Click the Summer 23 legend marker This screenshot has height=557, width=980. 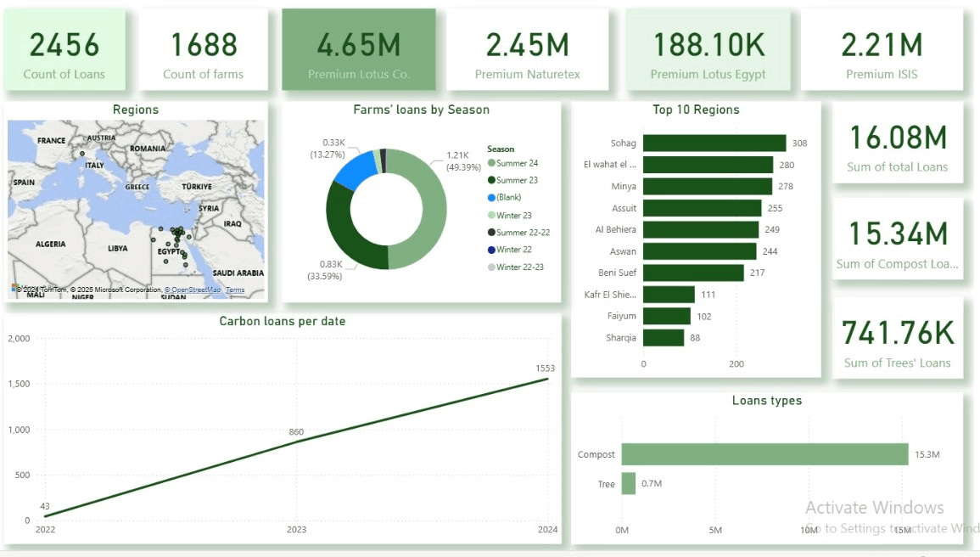coord(491,180)
